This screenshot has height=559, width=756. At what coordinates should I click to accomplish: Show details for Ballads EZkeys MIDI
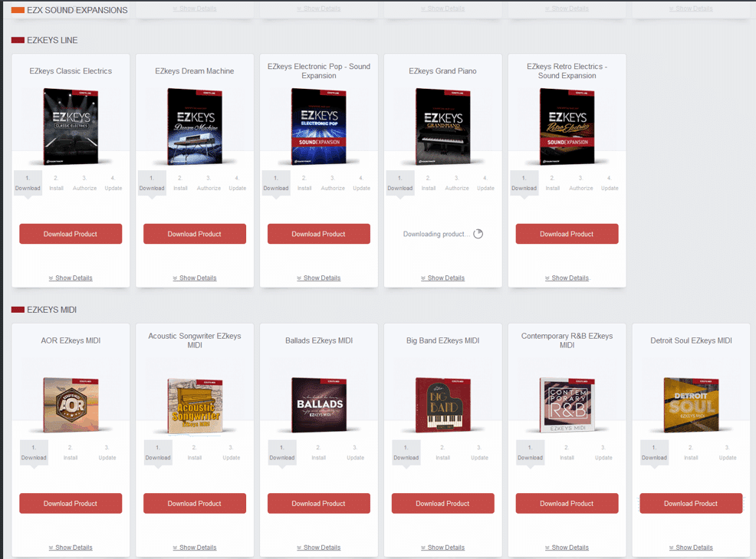pos(319,548)
